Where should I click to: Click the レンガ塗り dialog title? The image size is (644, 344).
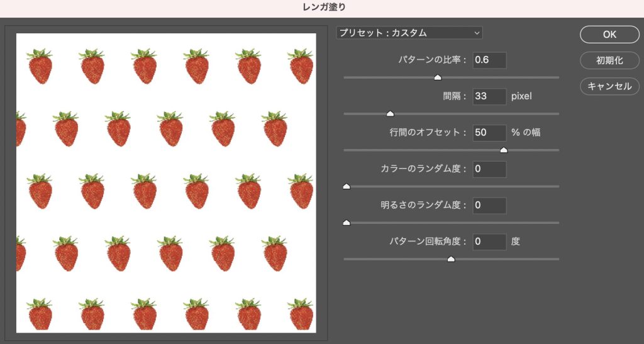tap(324, 8)
